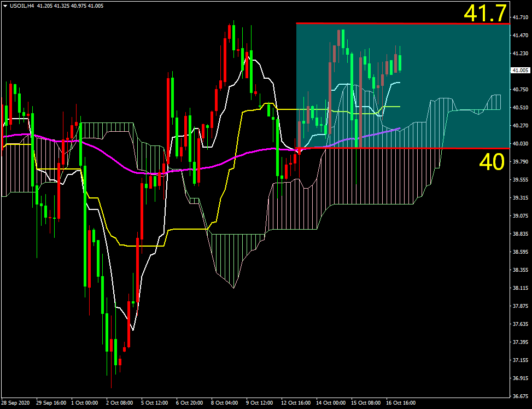Click the latest green candle at right
532x409 pixels.
[x=400, y=62]
